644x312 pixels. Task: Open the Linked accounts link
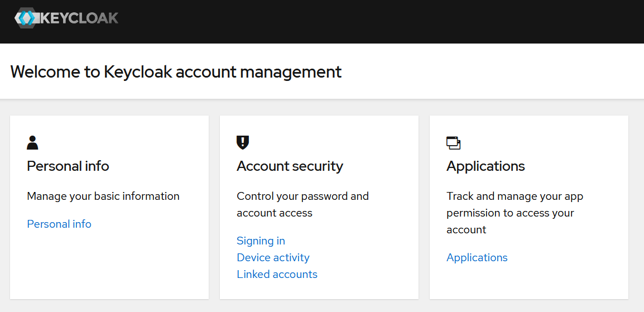click(x=277, y=274)
